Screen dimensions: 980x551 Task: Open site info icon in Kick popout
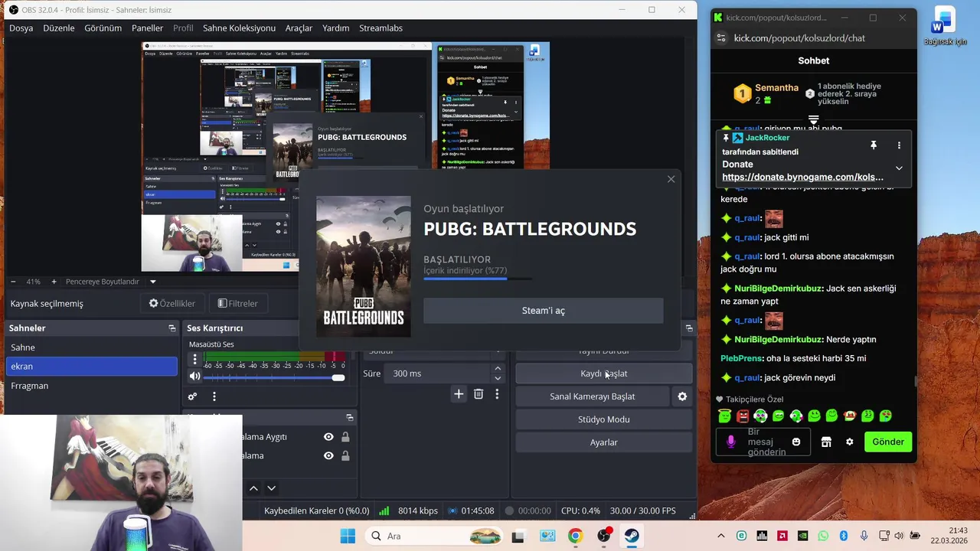(x=720, y=38)
